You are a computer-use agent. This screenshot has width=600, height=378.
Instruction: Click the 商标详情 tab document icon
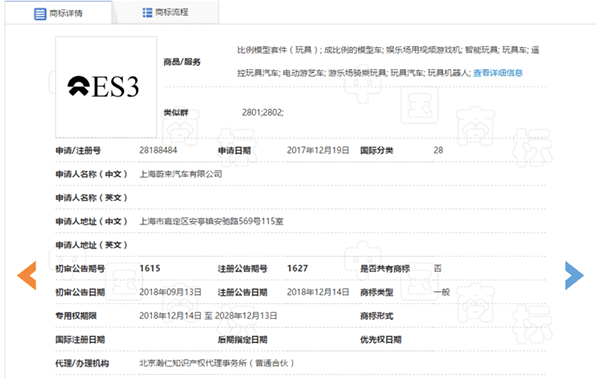click(40, 14)
